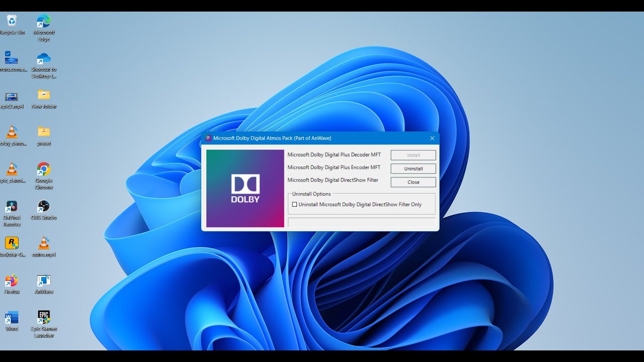The height and width of the screenshot is (362, 644).
Task: Select the outro.mp4 VLC file icon
Action: click(x=44, y=247)
